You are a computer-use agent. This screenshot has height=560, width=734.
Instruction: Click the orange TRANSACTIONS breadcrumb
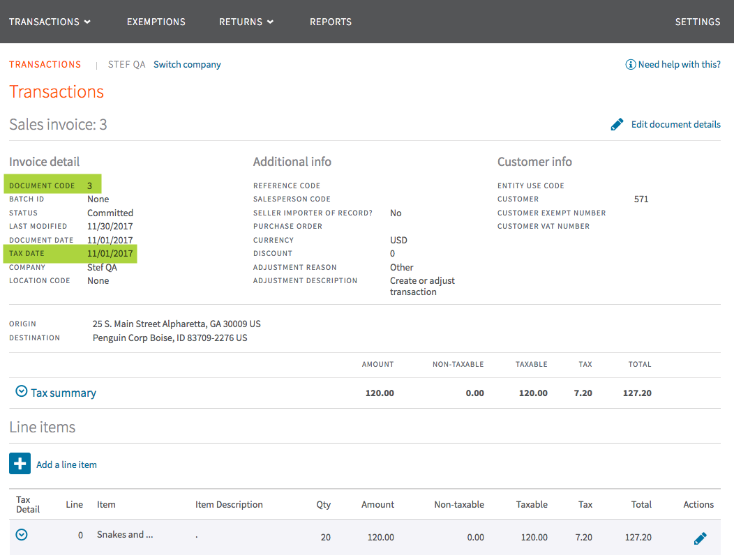pos(45,65)
